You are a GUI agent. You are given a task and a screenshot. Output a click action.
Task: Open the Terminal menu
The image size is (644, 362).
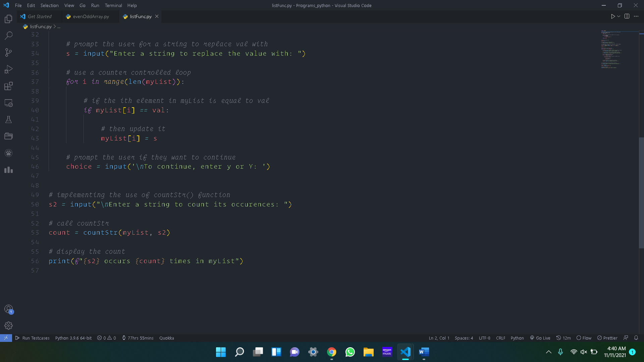pyautogui.click(x=113, y=5)
